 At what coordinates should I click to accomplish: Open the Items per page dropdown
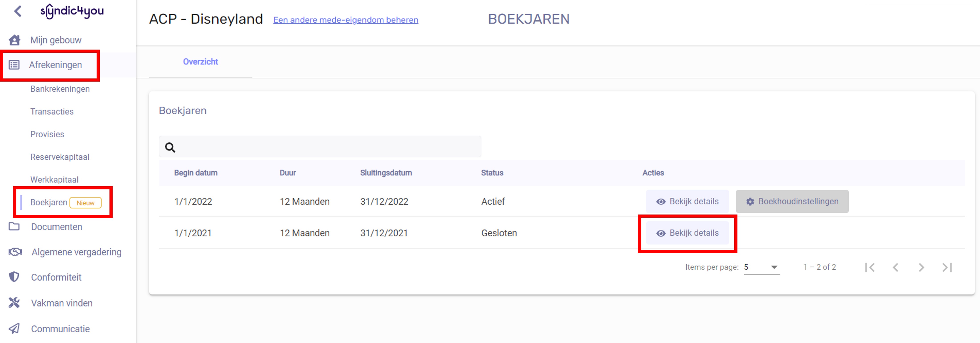(762, 267)
